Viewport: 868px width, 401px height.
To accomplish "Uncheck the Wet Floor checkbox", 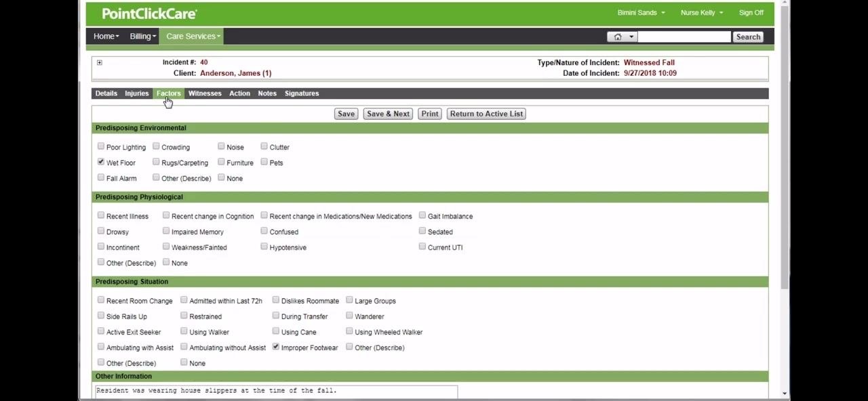I will tap(101, 162).
